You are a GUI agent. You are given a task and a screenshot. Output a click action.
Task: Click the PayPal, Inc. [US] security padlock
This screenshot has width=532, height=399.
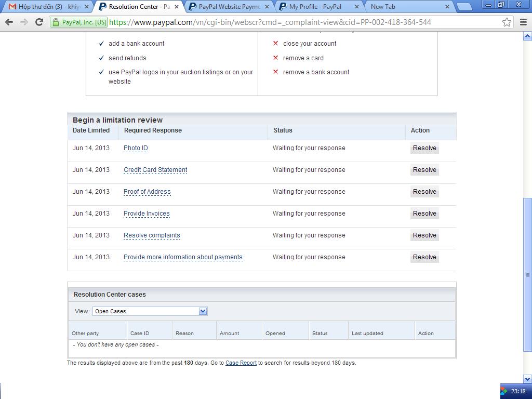tap(56, 22)
